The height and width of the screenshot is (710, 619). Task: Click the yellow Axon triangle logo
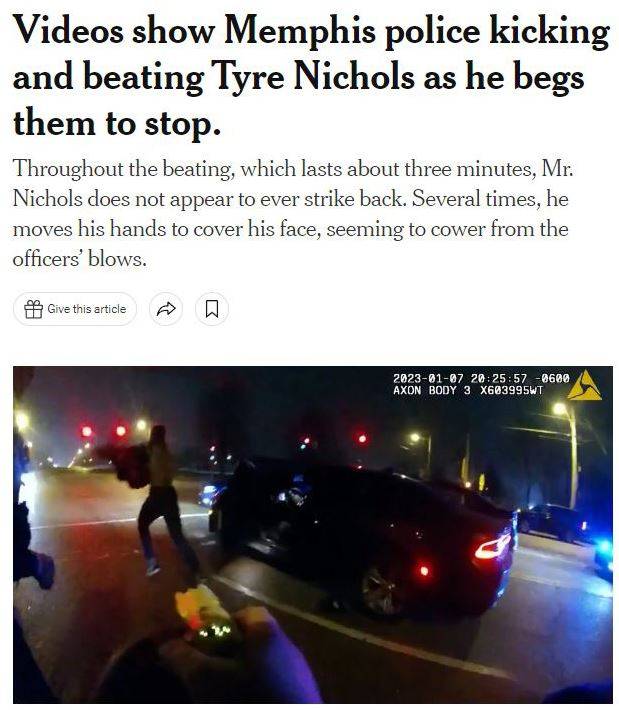(x=585, y=385)
